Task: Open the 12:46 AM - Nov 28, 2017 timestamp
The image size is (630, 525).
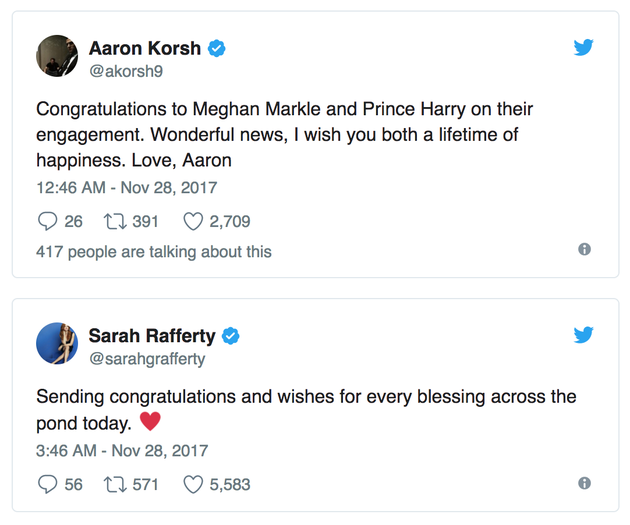Action: (126, 187)
